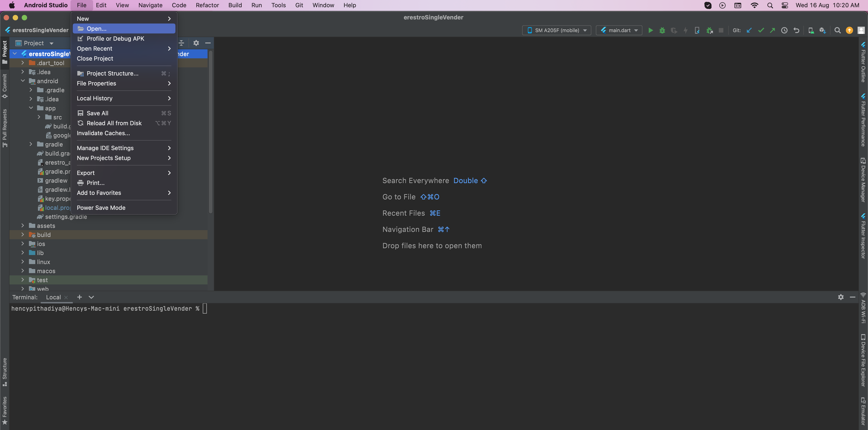This screenshot has width=868, height=430.
Task: Expand the macos folder
Action: tap(23, 271)
